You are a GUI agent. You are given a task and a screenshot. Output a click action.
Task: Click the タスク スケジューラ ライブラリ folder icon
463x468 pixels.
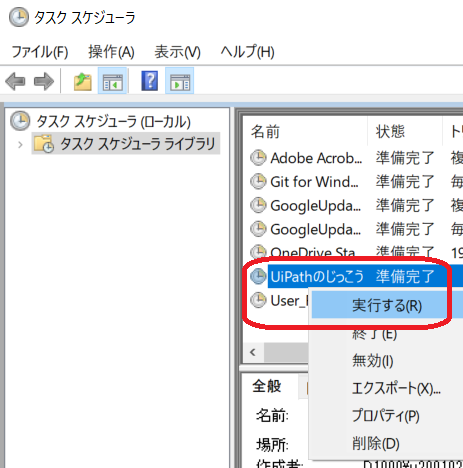tap(44, 144)
